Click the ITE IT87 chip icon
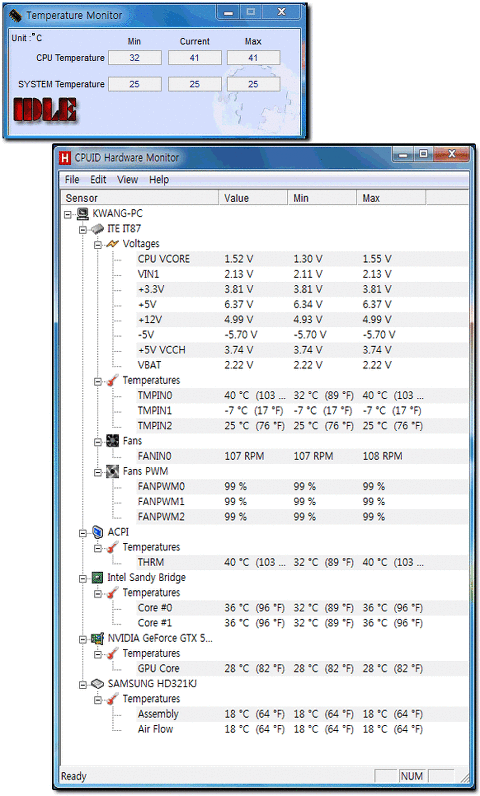480x796 pixels. tap(97, 229)
